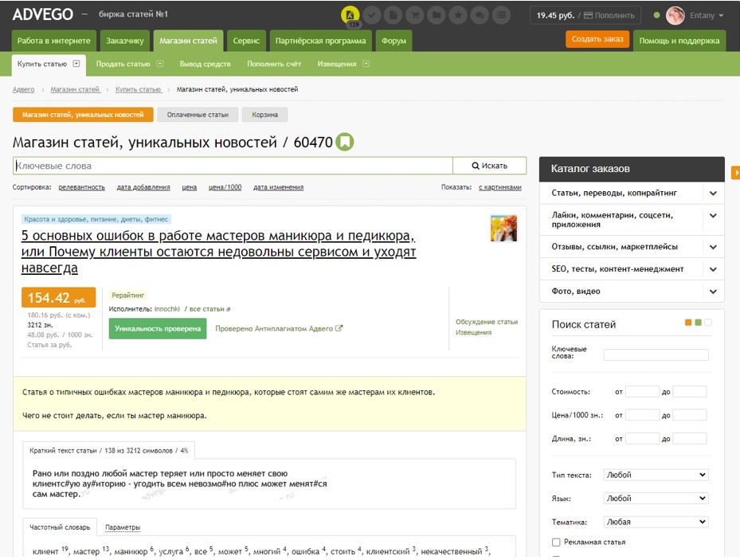Open the shopping cart icon in the header
Screen dimensions: 740x560
pyautogui.click(x=415, y=15)
